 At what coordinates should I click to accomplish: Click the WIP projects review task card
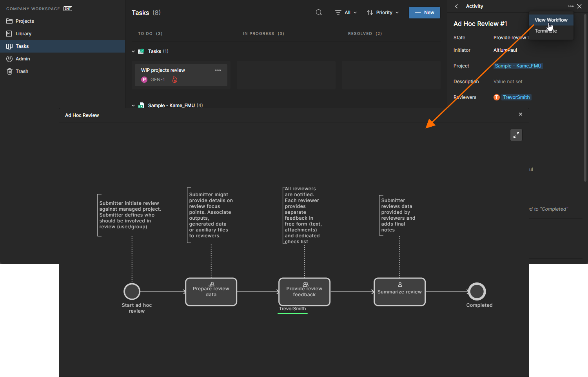coord(181,75)
